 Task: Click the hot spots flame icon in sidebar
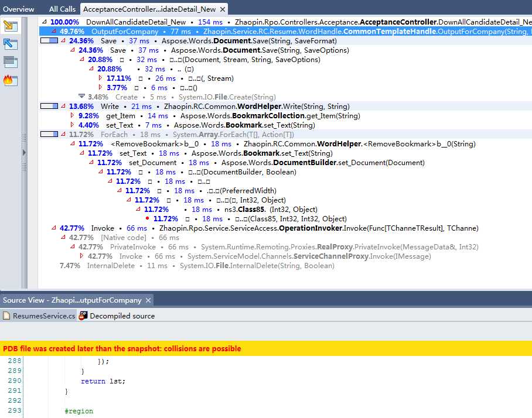pyautogui.click(x=11, y=81)
